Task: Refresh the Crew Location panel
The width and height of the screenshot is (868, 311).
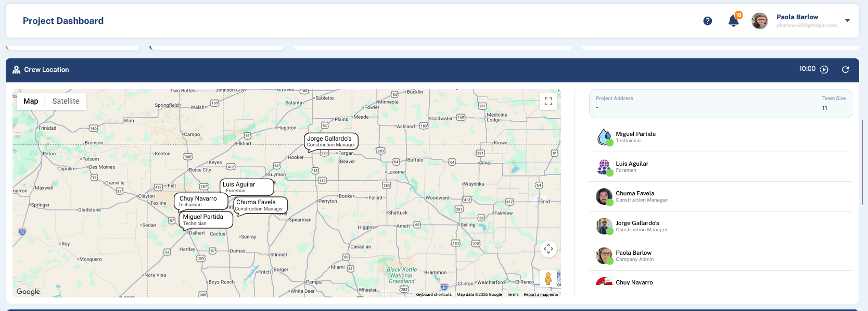Action: tap(846, 69)
